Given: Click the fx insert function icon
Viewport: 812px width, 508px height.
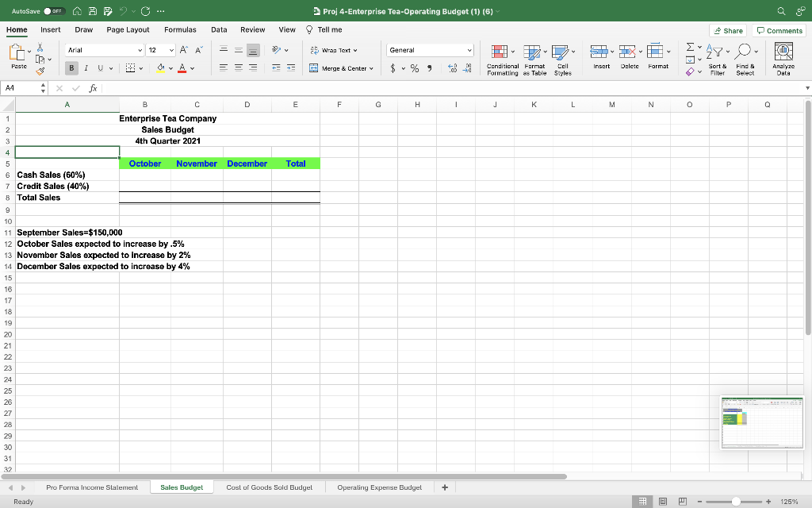Looking at the screenshot, I should tap(94, 88).
